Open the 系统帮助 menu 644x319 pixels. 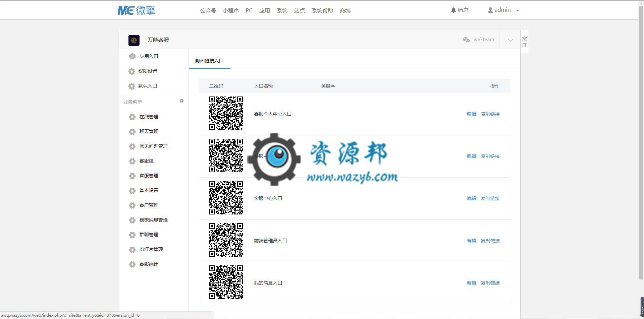tap(322, 10)
